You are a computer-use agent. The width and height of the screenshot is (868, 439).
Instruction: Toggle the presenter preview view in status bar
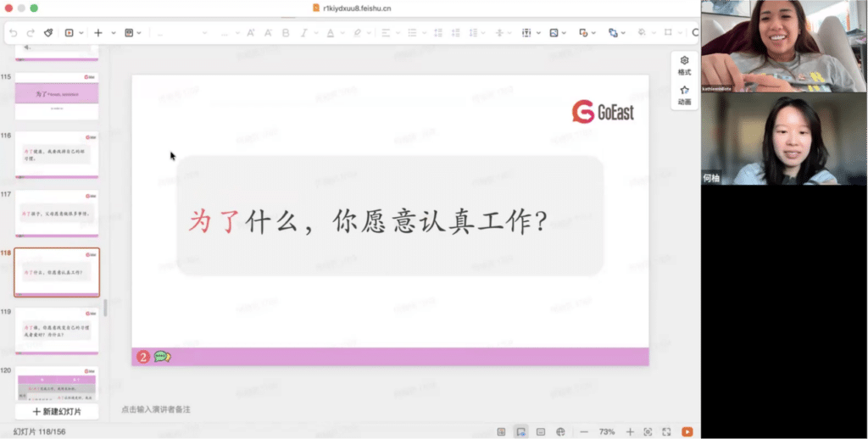coord(521,432)
